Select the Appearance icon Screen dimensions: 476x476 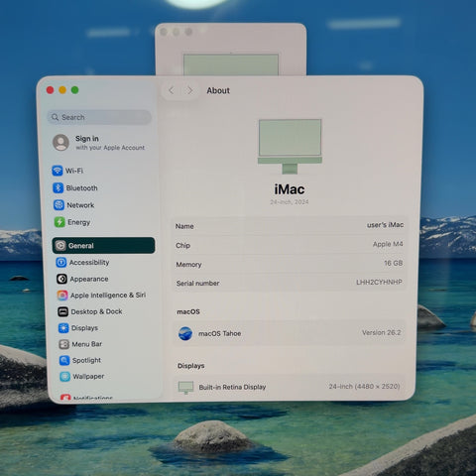click(61, 279)
